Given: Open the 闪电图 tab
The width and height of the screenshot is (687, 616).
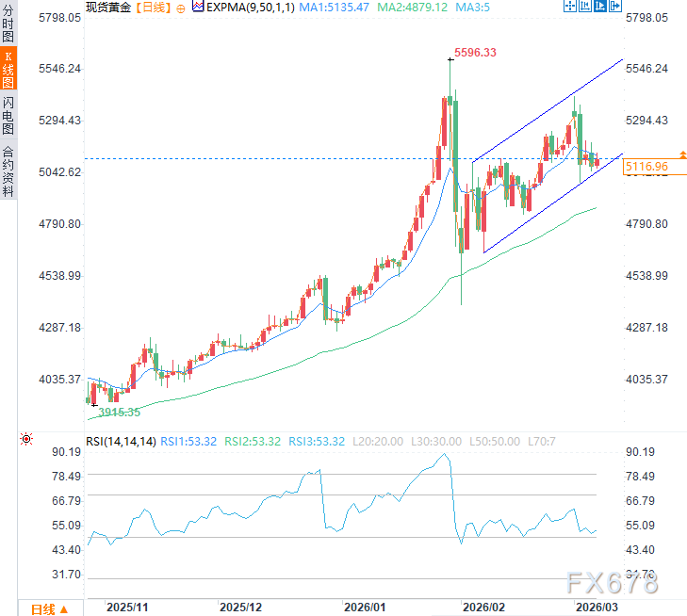Looking at the screenshot, I should tap(8, 115).
